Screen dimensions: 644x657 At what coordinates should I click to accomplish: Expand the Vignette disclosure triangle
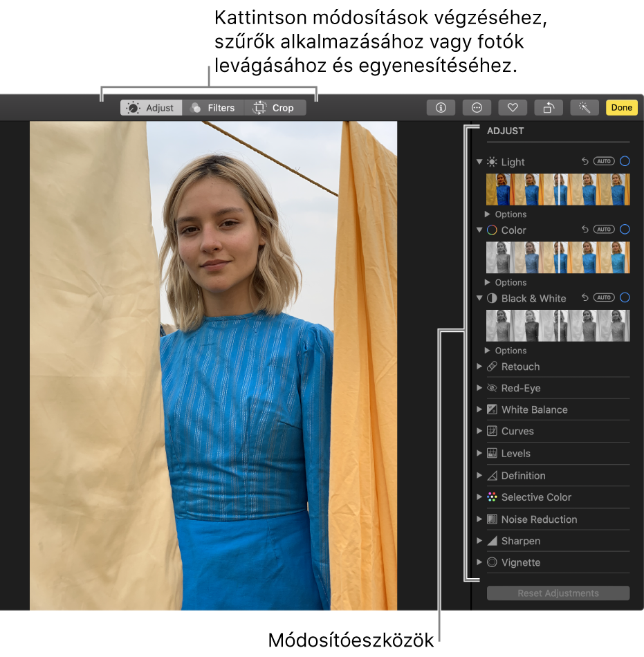[479, 562]
